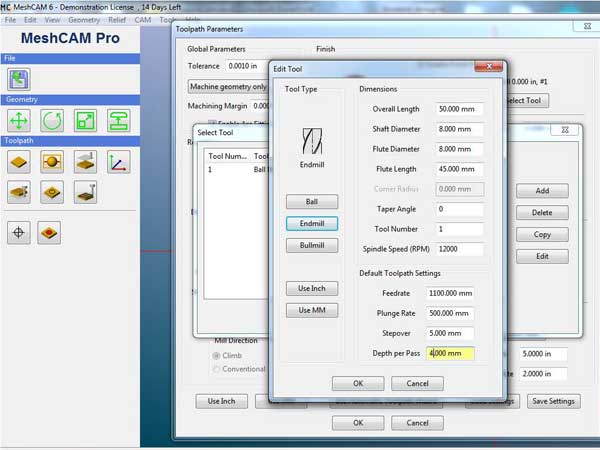Image resolution: width=600 pixels, height=450 pixels.
Task: Click the Spindle Speed (RPM) field
Action: [x=459, y=249]
